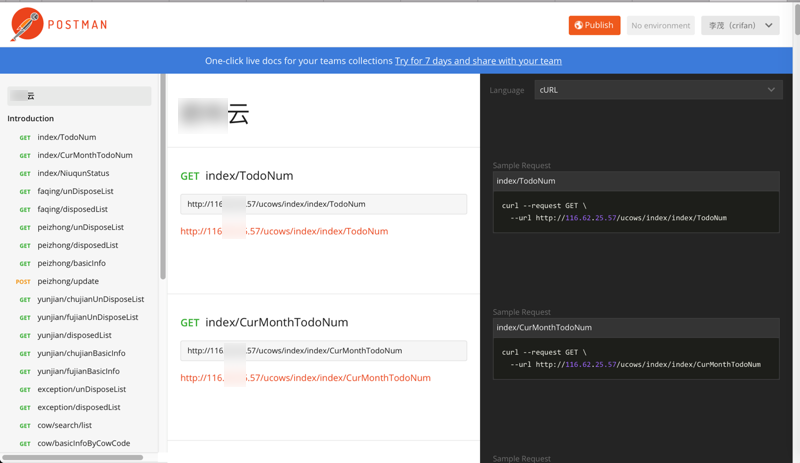This screenshot has height=463, width=800.
Task: Click the sidebar horizontal scrollbar
Action: (72, 457)
